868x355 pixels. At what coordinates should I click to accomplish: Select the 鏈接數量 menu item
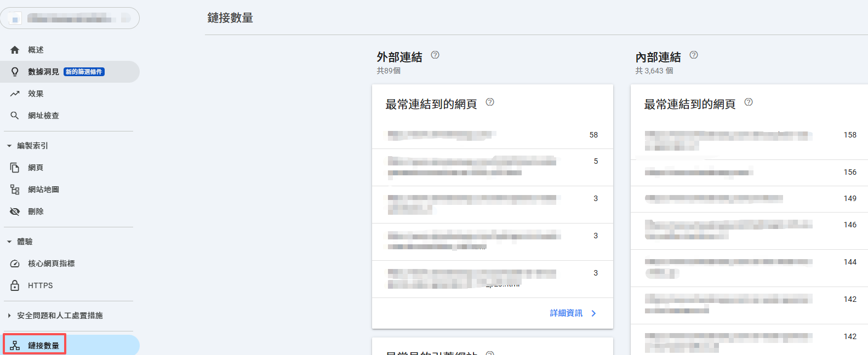point(43,346)
